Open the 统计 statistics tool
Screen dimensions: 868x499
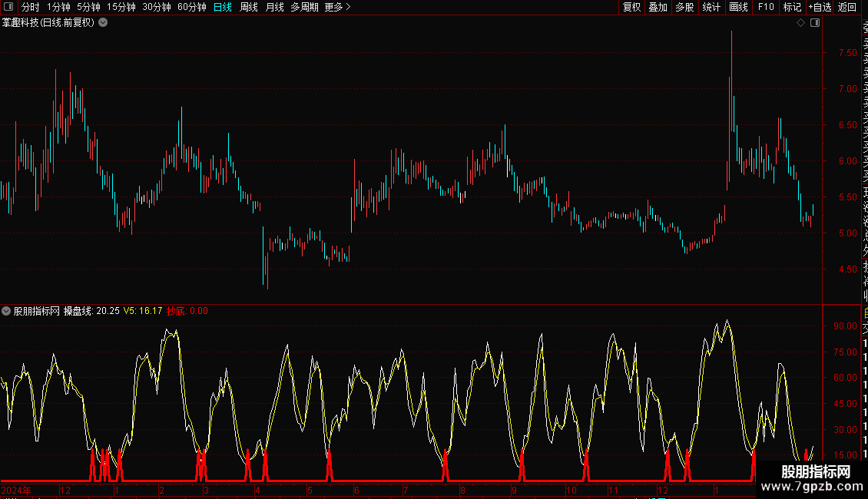click(x=711, y=7)
